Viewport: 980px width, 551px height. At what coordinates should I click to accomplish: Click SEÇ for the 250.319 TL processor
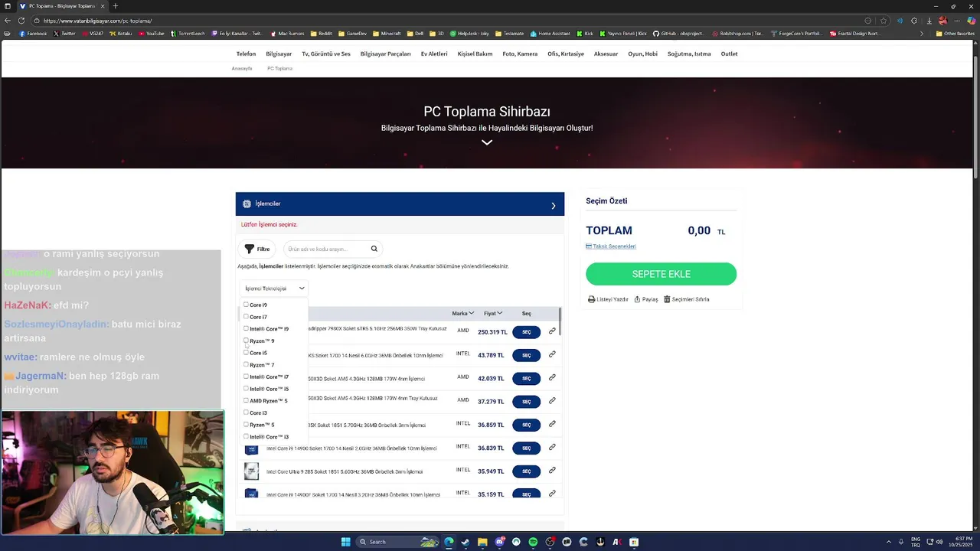pos(527,332)
